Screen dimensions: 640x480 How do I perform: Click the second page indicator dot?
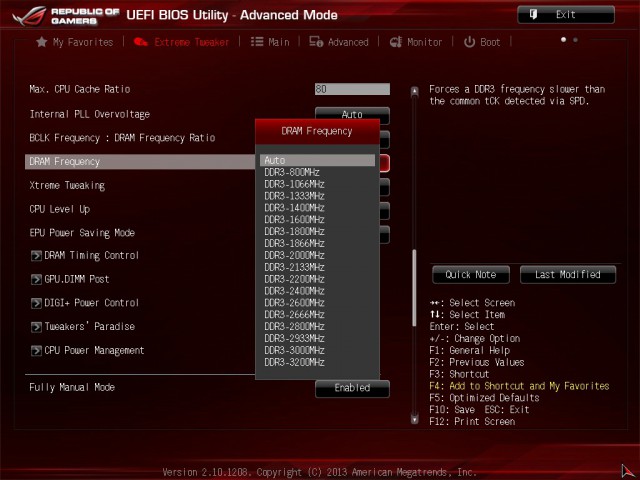click(x=575, y=40)
